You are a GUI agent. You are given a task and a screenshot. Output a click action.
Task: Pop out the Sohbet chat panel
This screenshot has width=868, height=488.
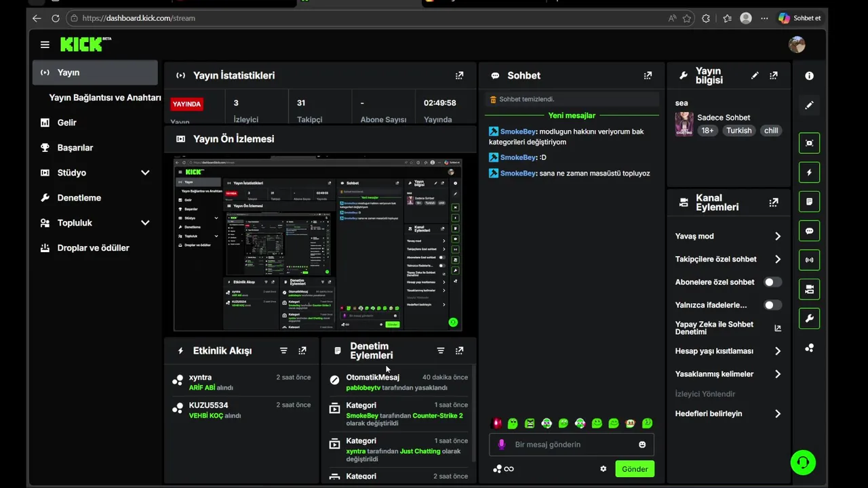648,76
